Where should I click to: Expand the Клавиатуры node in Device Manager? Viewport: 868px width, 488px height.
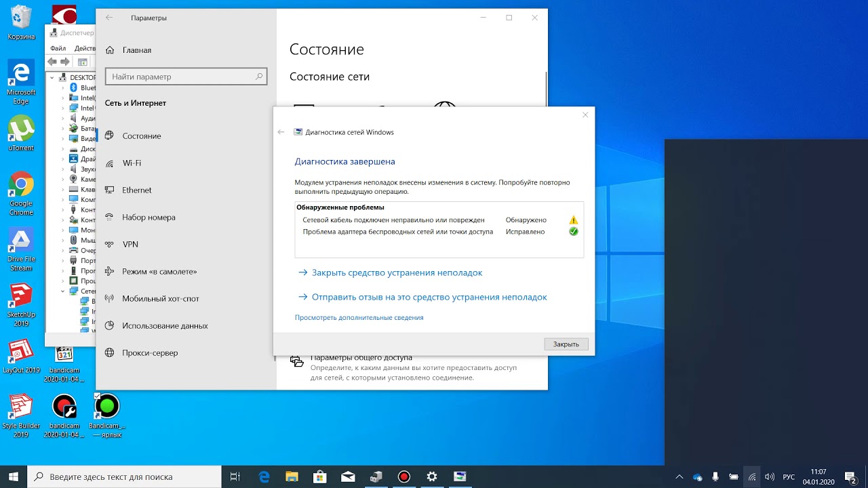click(64, 189)
